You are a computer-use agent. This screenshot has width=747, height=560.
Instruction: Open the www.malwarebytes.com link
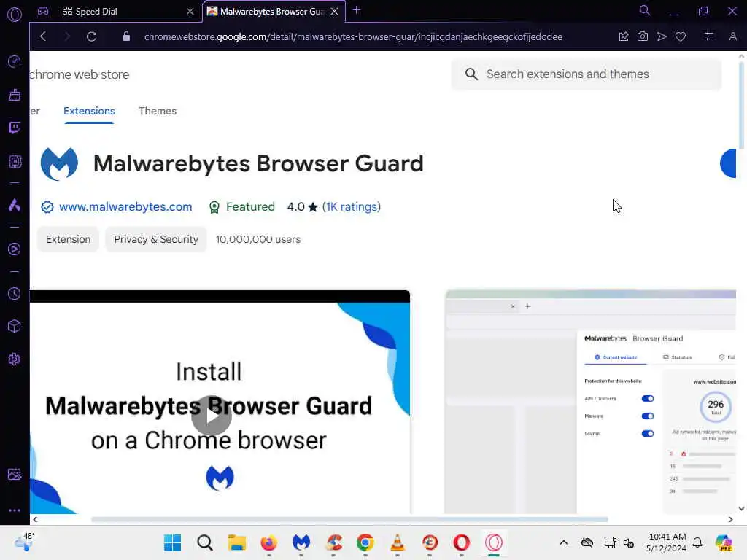(125, 206)
